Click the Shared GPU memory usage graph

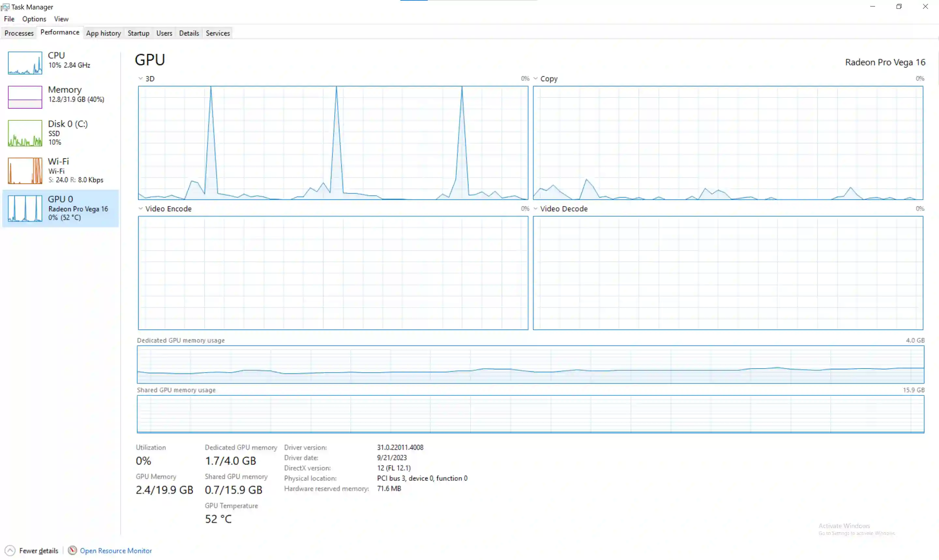pyautogui.click(x=531, y=414)
